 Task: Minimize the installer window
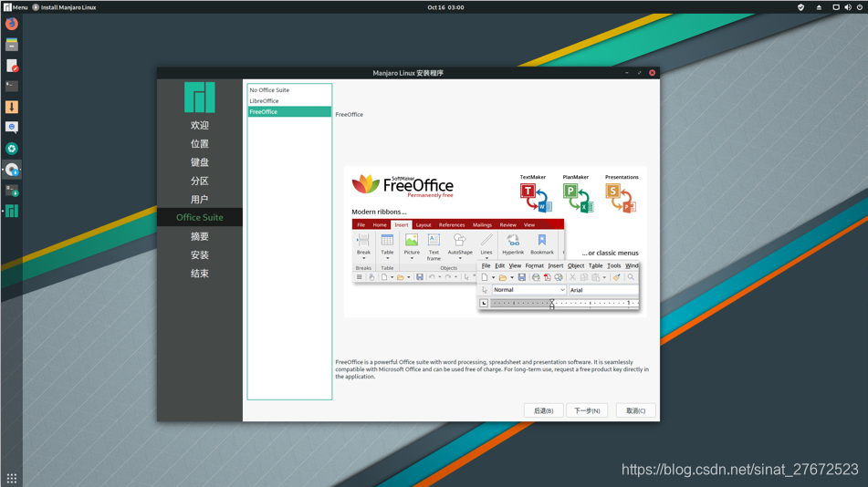[x=627, y=72]
